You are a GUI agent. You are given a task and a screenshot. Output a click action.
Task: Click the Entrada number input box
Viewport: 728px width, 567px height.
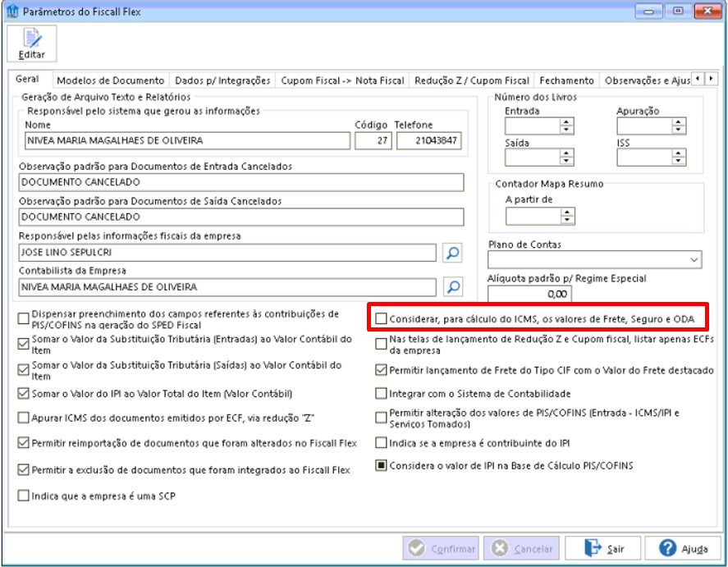pyautogui.click(x=533, y=126)
